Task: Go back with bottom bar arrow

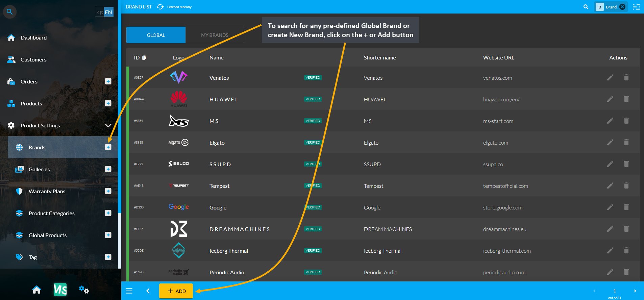Action: [x=148, y=291]
